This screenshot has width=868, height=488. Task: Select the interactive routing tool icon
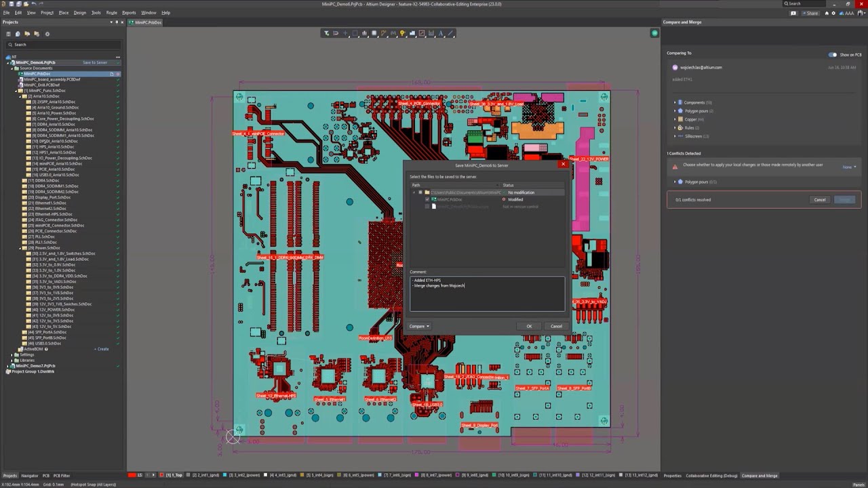(x=383, y=33)
